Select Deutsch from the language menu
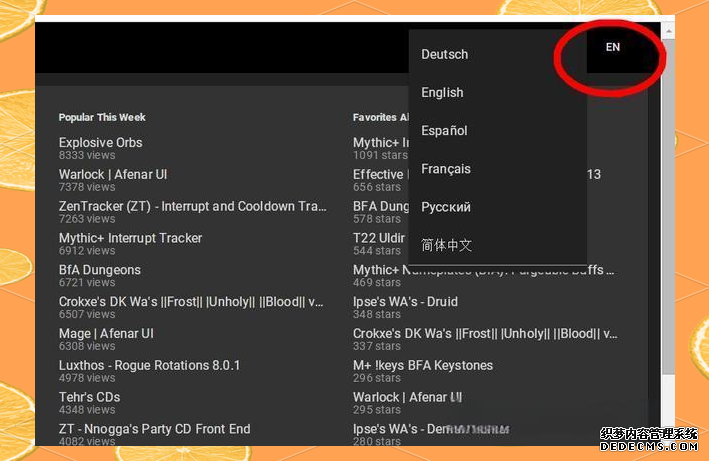 click(445, 54)
